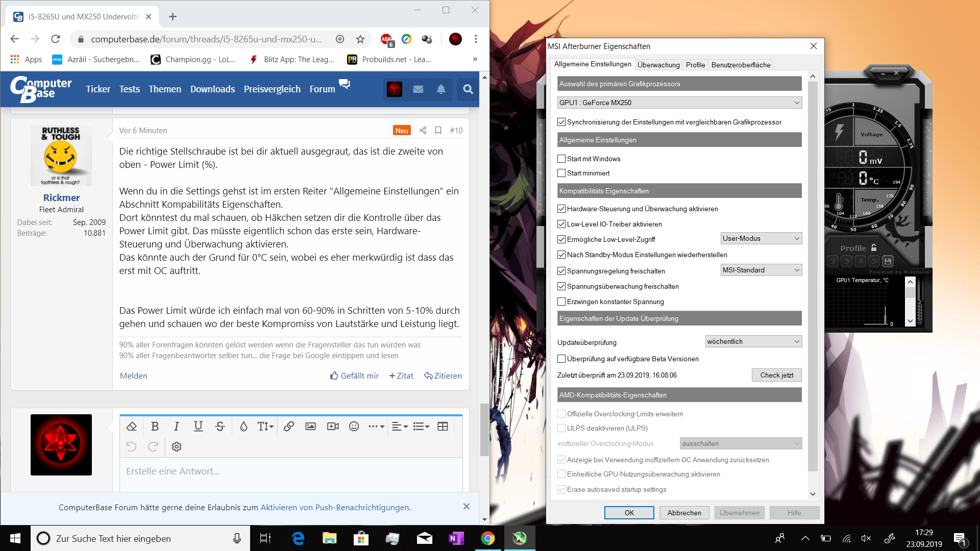Screen dimensions: 980x551
Task: Click the eraser remove-formatting icon
Action: coord(131,427)
